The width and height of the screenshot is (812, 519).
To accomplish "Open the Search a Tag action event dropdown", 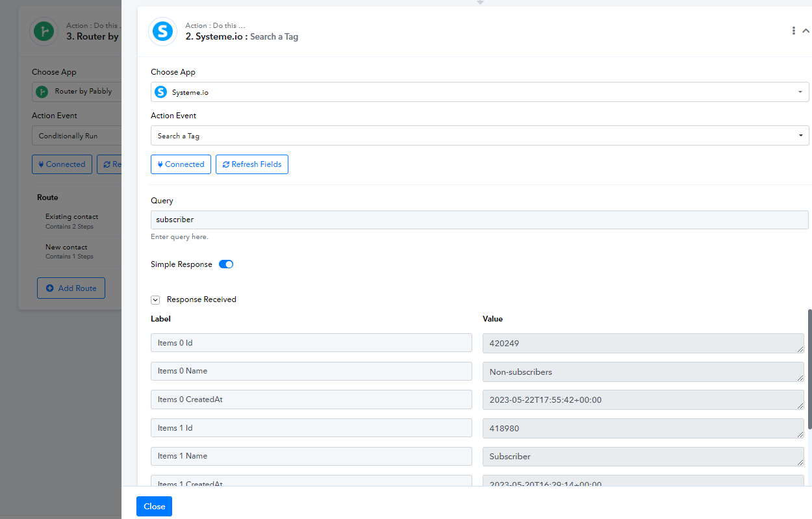I will [480, 136].
